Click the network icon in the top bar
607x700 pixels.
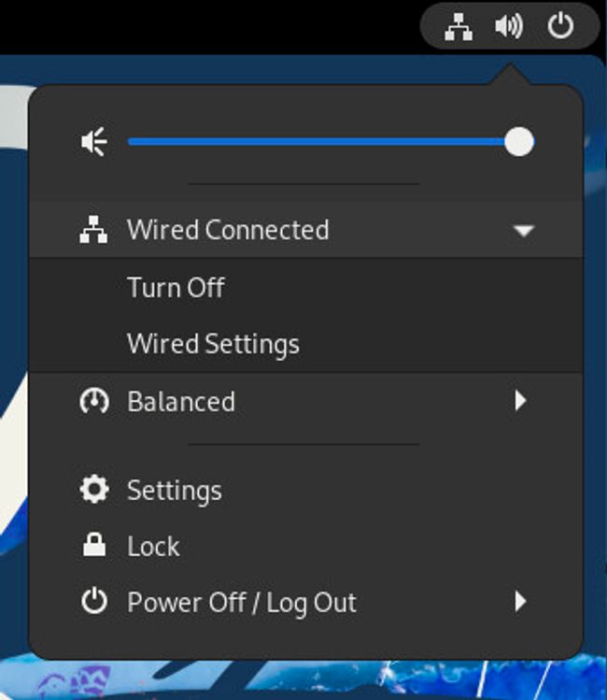click(459, 26)
